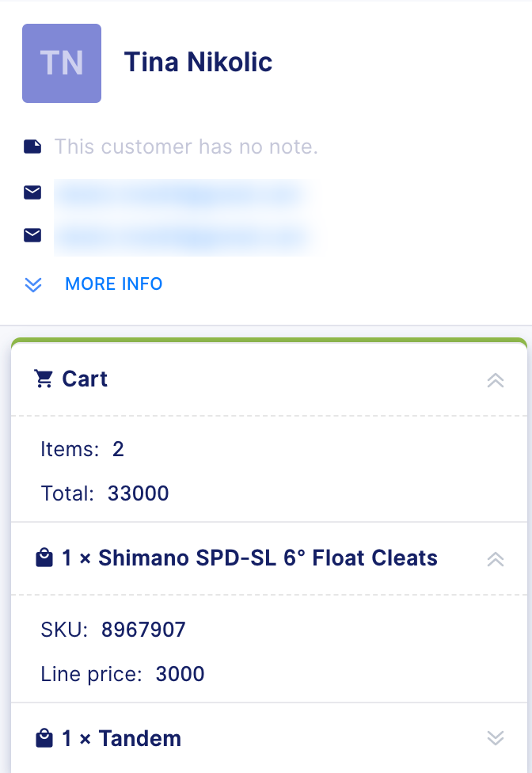Click the MORE INFO link

[x=114, y=284]
